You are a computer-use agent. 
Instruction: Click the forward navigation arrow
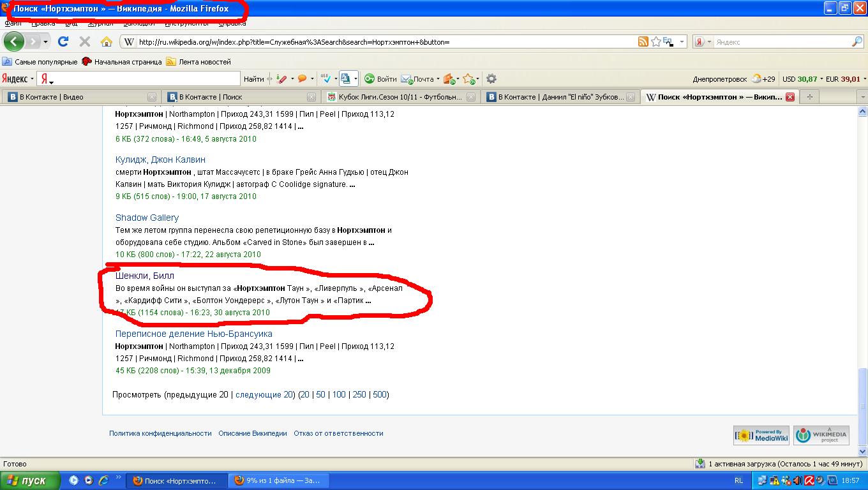coord(33,41)
